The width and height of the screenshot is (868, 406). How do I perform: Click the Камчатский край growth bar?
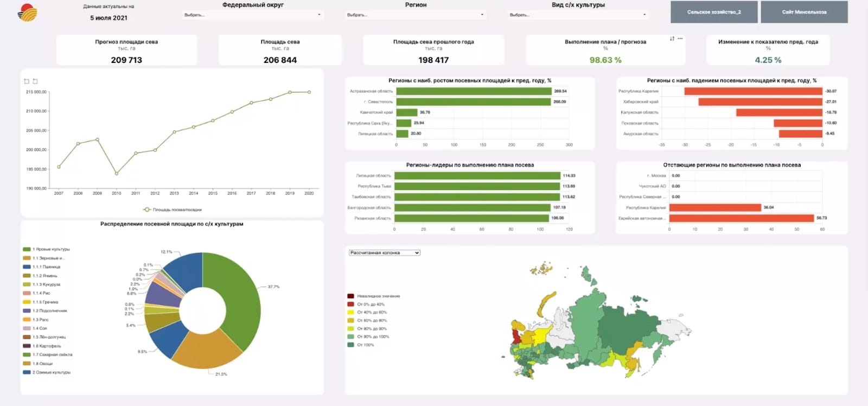click(x=407, y=112)
